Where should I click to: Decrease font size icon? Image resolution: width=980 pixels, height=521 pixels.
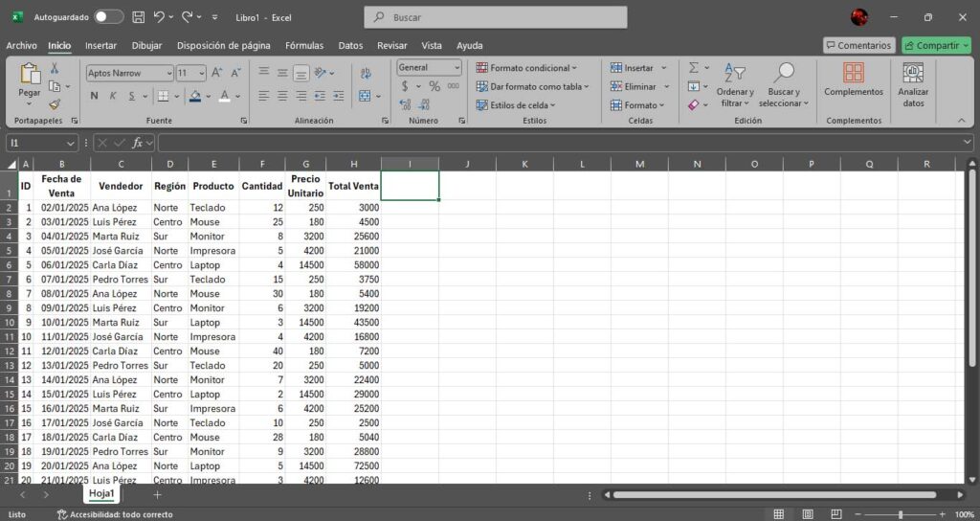point(235,73)
